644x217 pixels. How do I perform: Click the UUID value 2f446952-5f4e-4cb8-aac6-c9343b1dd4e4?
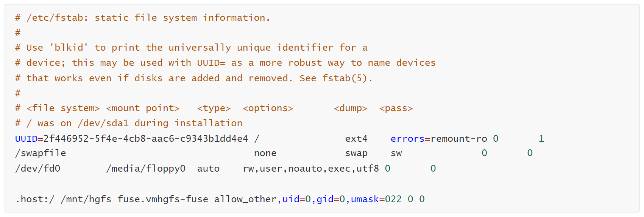pyautogui.click(x=146, y=139)
